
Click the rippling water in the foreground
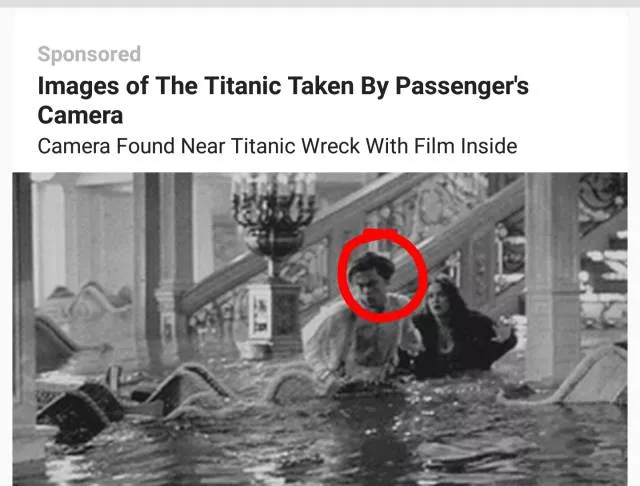(327, 445)
